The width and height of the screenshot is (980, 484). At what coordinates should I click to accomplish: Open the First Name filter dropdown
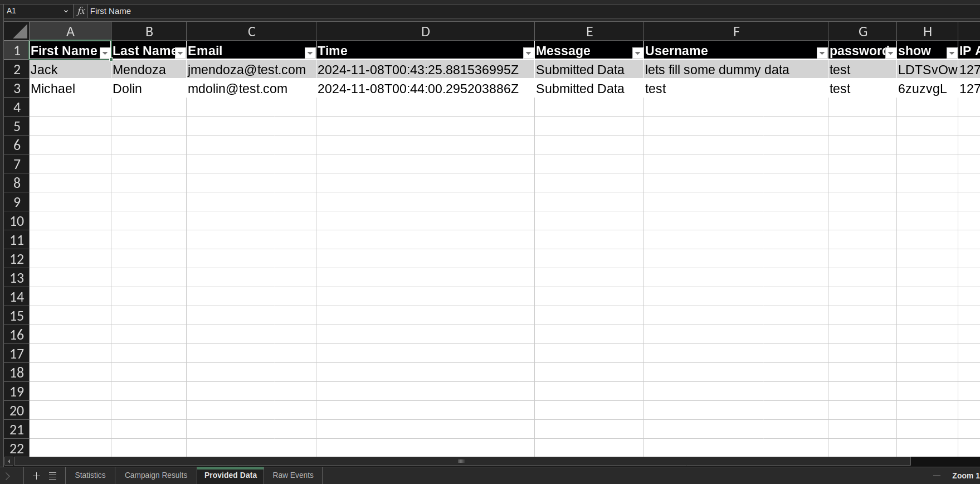pyautogui.click(x=105, y=53)
